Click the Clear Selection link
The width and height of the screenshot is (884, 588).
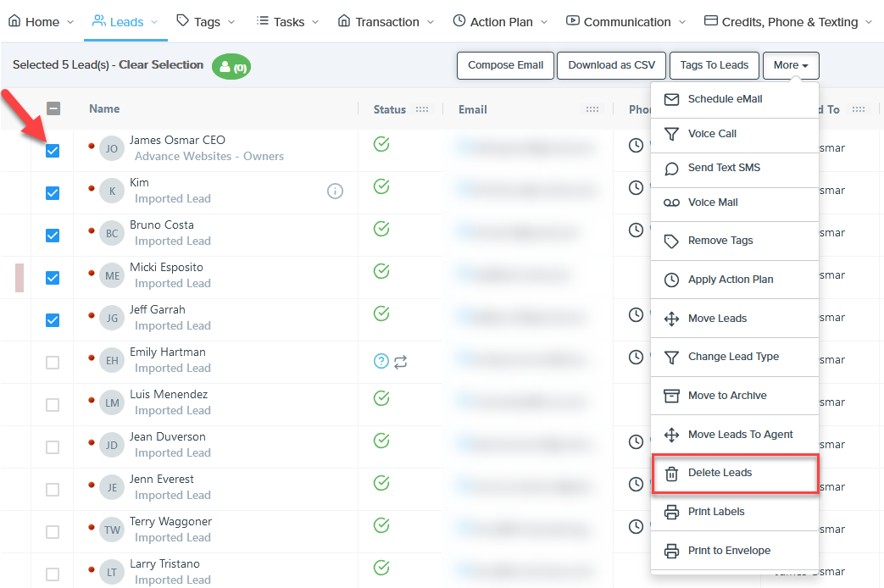pyautogui.click(x=161, y=65)
